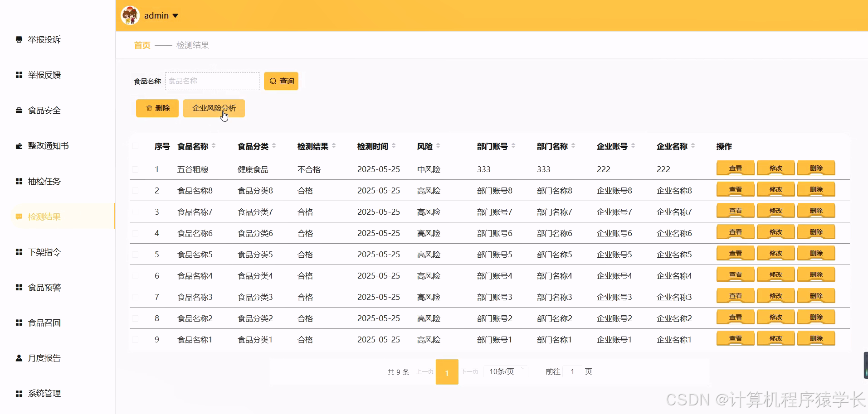Toggle the select-all checkbox in the table header
868x414 pixels.
(x=135, y=146)
